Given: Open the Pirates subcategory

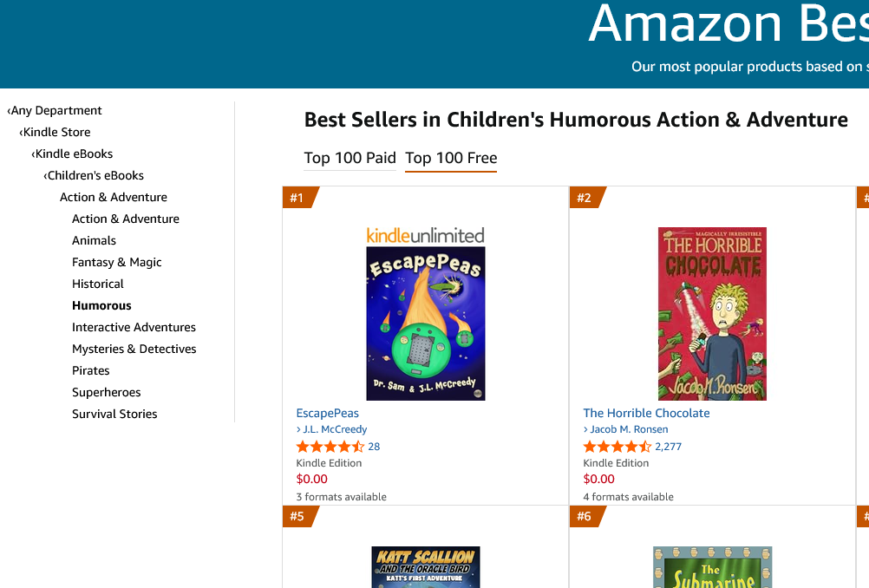Looking at the screenshot, I should tap(91, 370).
